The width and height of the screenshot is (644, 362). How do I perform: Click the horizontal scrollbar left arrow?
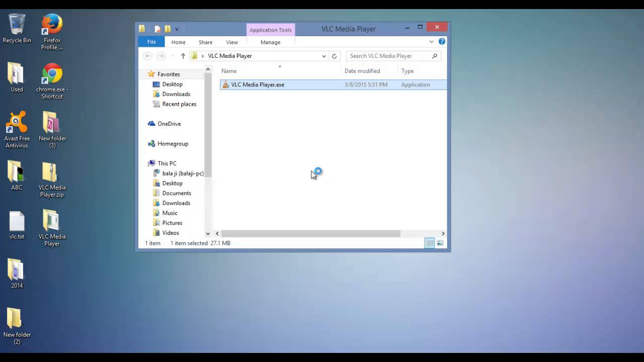217,233
